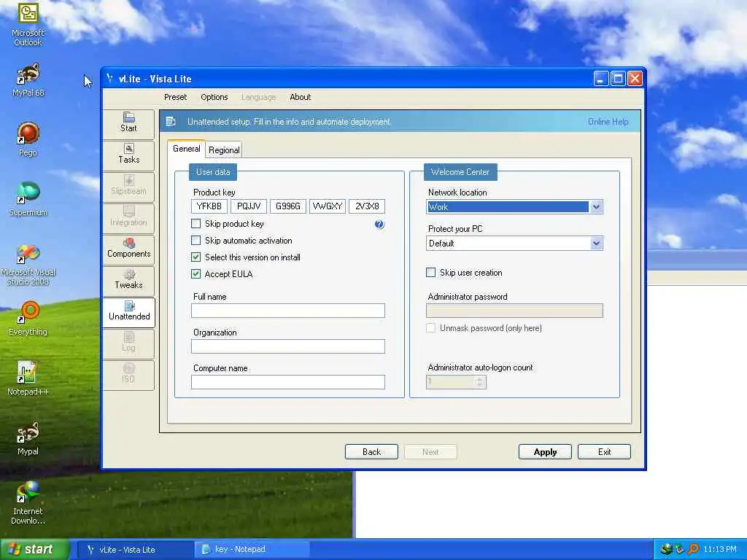Image resolution: width=747 pixels, height=560 pixels.
Task: Select the Mypal desktop shortcut
Action: click(28, 439)
